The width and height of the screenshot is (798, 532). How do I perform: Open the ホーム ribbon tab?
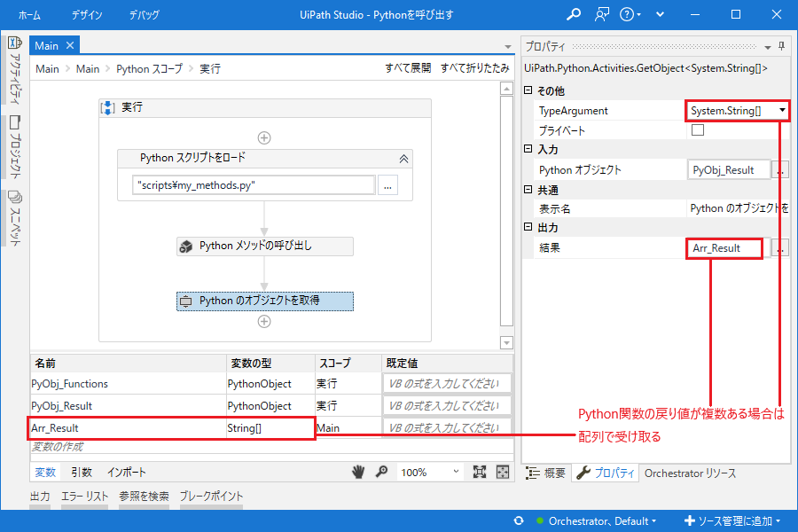pos(29,15)
